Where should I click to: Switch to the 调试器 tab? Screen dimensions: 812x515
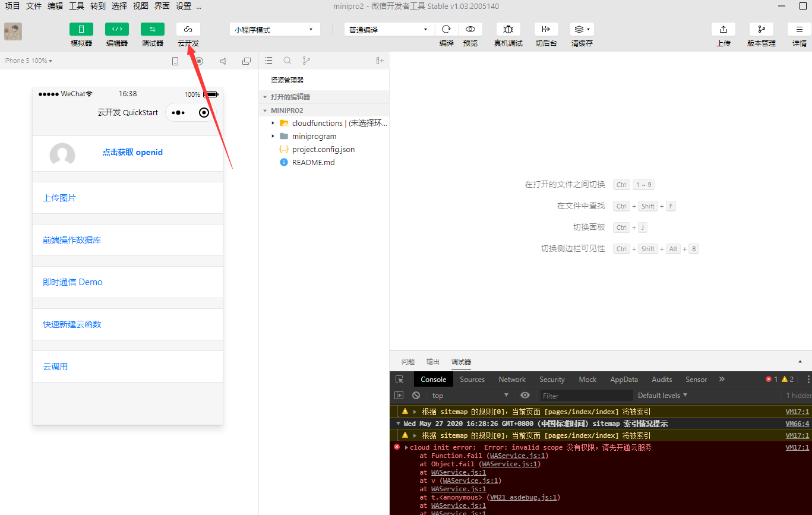[x=461, y=362]
